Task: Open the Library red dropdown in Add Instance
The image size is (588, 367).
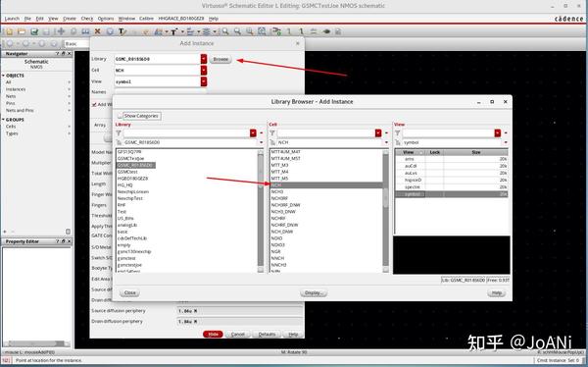Action: (204, 59)
